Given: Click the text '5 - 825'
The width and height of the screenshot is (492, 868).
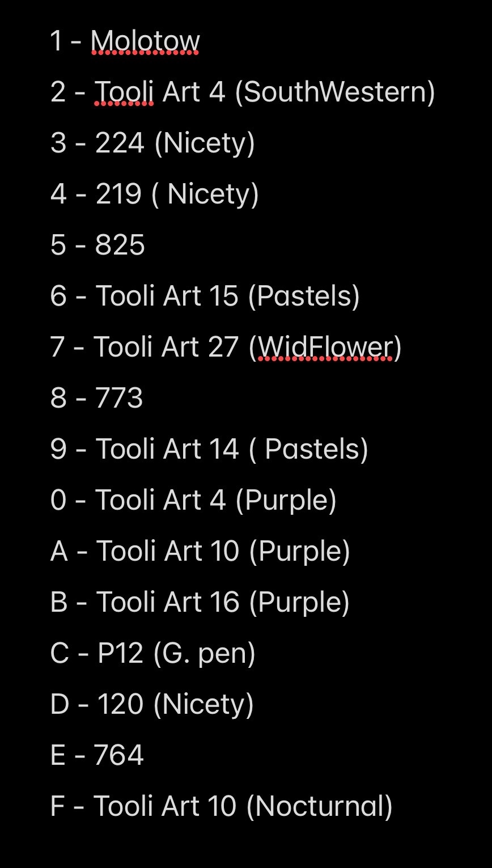Looking at the screenshot, I should [x=97, y=245].
